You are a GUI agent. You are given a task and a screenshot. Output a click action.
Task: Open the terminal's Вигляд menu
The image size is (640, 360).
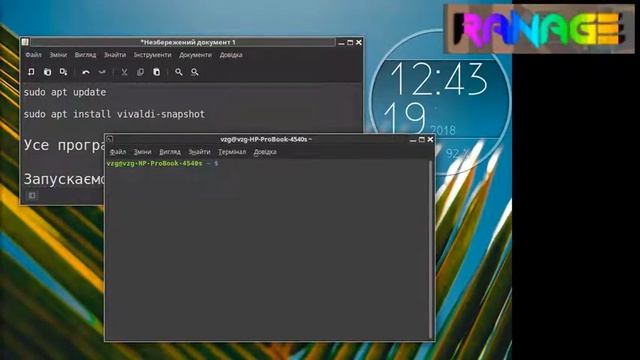pos(170,152)
